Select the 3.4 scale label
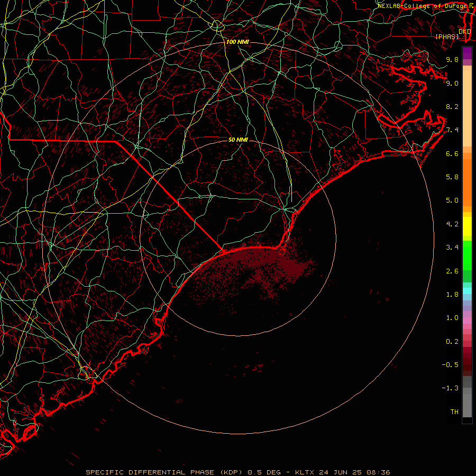The width and height of the screenshot is (476, 476). pyautogui.click(x=452, y=248)
